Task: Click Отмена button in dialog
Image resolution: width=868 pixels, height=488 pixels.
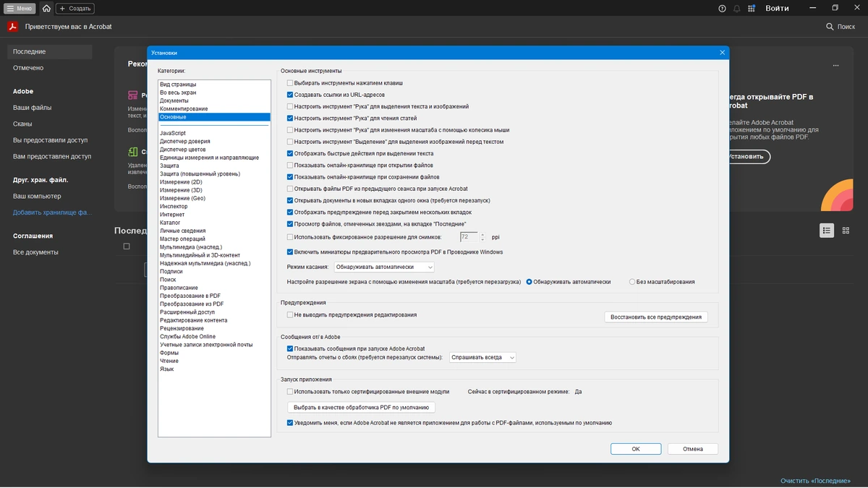Action: click(x=693, y=449)
